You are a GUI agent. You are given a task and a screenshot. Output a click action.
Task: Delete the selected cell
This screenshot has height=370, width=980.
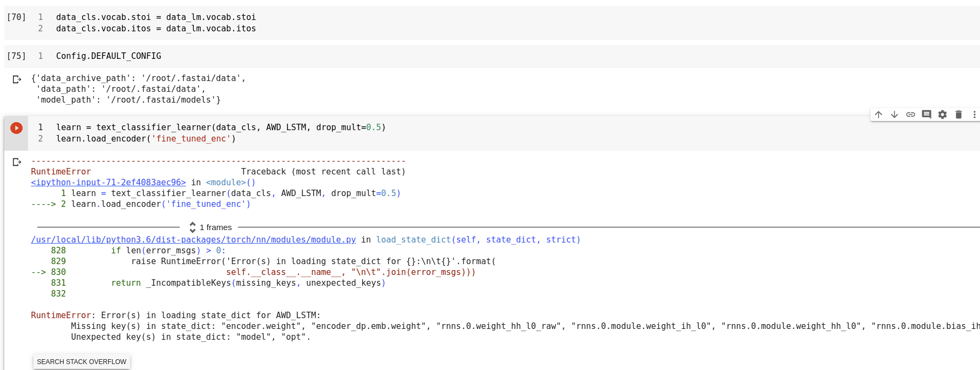pos(958,115)
